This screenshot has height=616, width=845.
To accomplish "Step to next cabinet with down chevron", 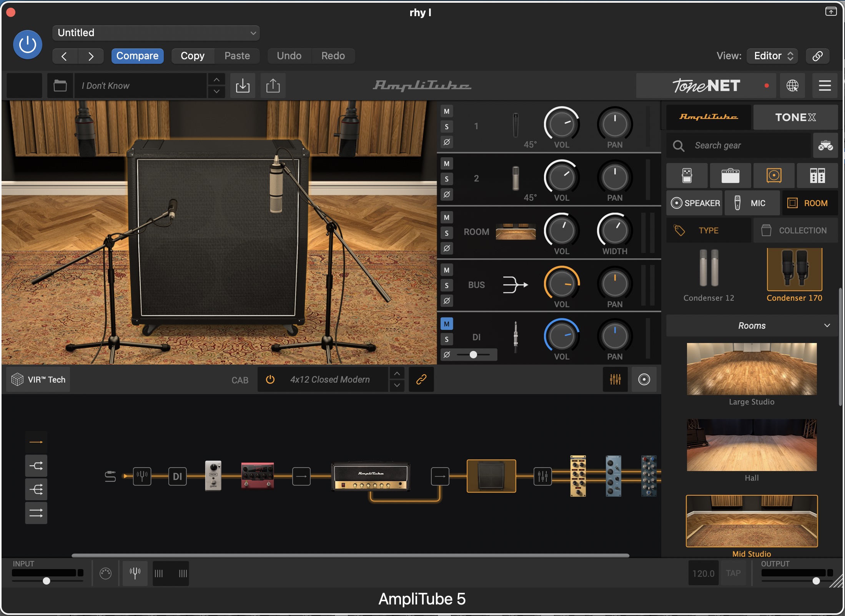I will tap(397, 385).
